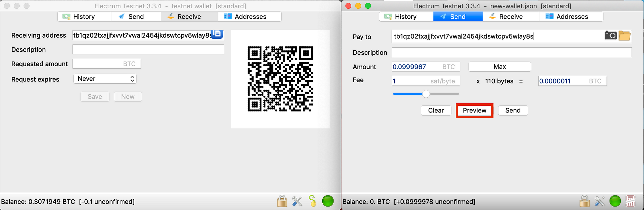
Task: Open Addresses tab in new-wallet.json window
Action: (x=571, y=16)
